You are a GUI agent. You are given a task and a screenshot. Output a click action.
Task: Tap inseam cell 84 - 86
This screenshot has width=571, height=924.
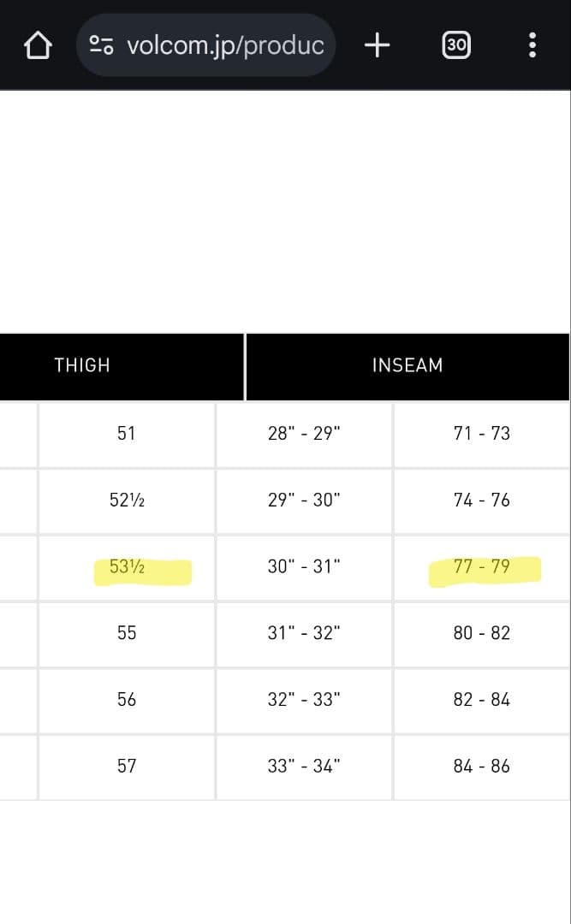481,767
